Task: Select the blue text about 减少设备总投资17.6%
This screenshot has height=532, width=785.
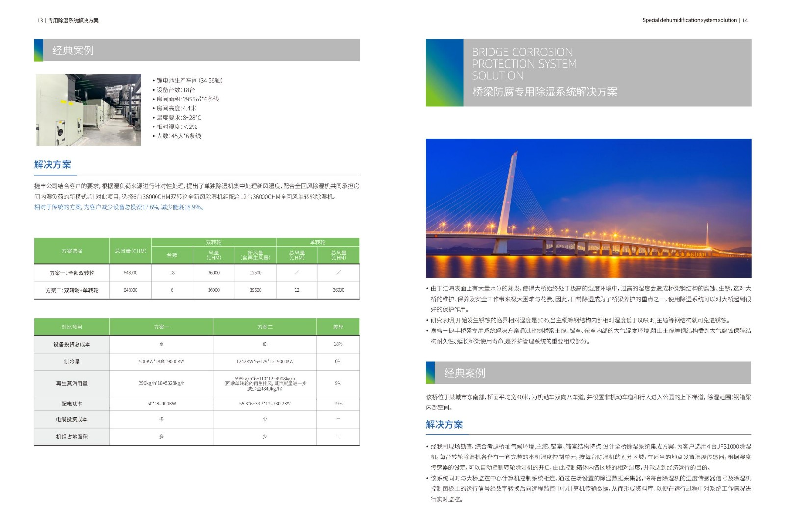Action: point(119,207)
